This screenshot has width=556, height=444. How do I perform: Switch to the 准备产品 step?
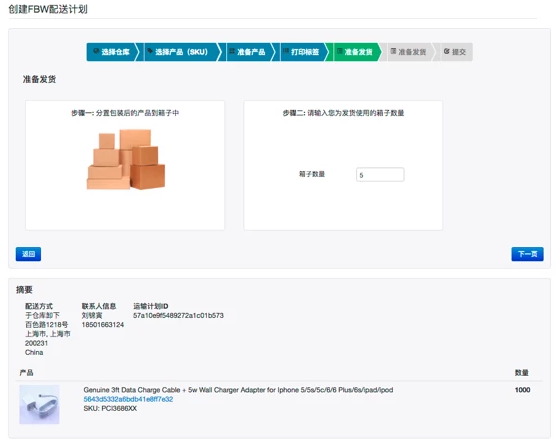click(x=251, y=52)
